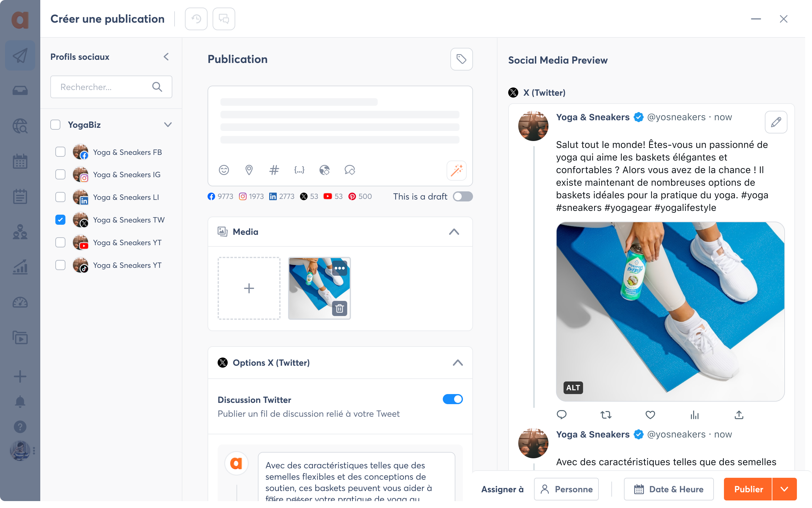Uncheck Yoga & Sneakers TW profile
The width and height of the screenshot is (812, 508).
60,220
